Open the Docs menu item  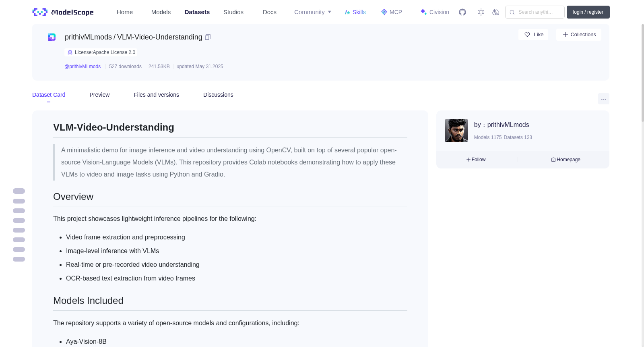pos(270,12)
